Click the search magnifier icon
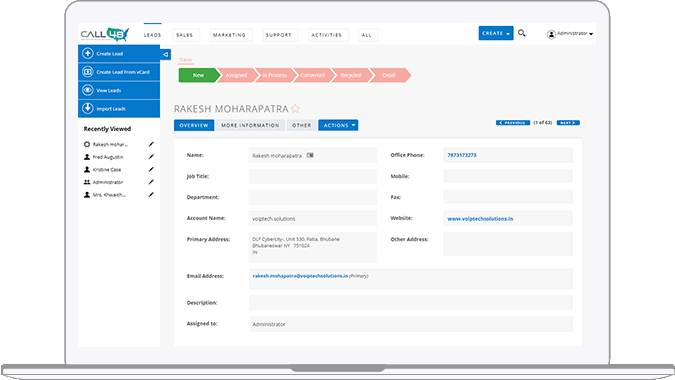 522,33
